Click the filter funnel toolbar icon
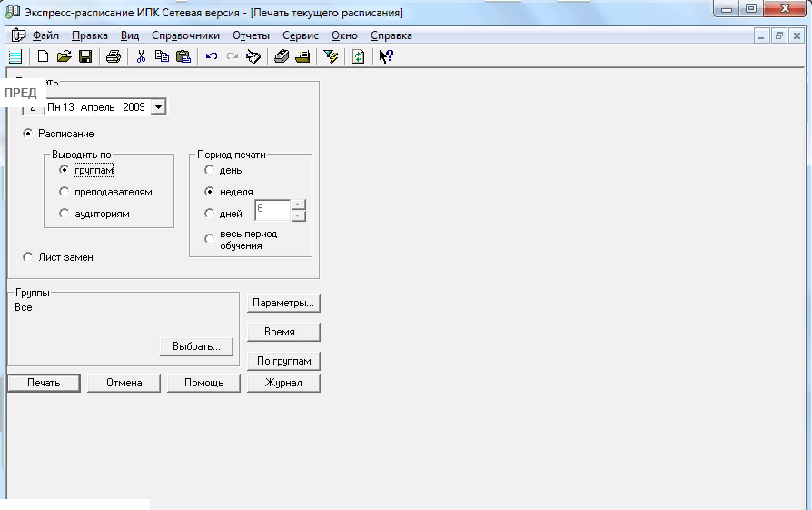The height and width of the screenshot is (510, 812). [332, 56]
